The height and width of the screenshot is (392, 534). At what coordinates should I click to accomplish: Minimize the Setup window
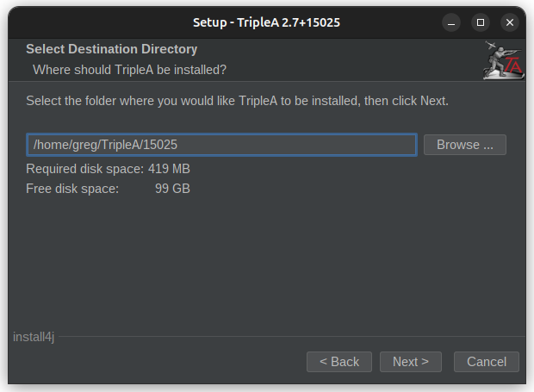[451, 22]
